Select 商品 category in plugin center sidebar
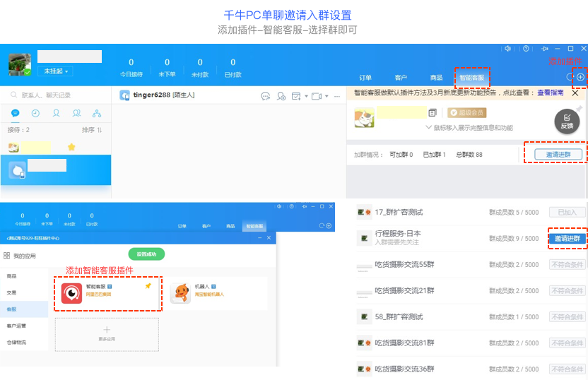This screenshot has height=380, width=588. (x=11, y=276)
